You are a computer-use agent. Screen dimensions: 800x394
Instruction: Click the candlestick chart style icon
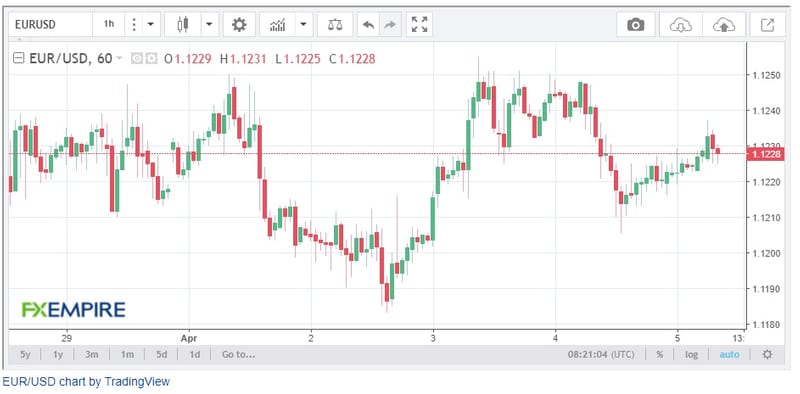coord(183,24)
